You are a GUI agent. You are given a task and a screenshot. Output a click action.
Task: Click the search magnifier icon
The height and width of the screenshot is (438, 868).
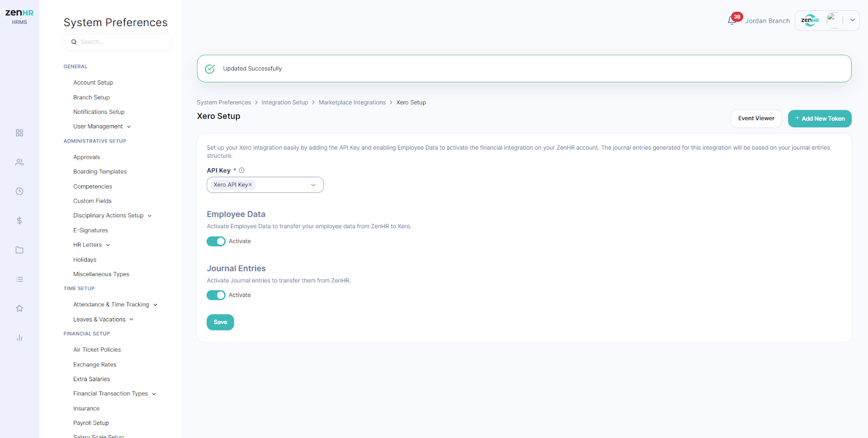pyautogui.click(x=74, y=42)
